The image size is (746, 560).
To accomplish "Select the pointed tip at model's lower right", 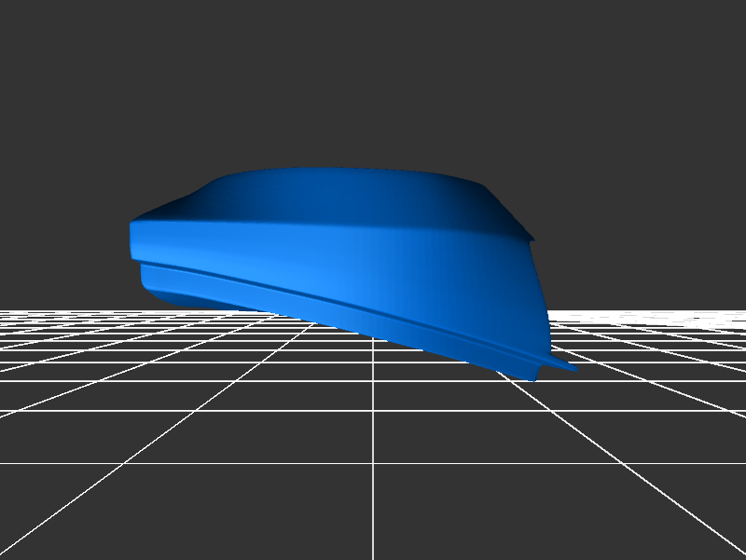I will coord(571,368).
